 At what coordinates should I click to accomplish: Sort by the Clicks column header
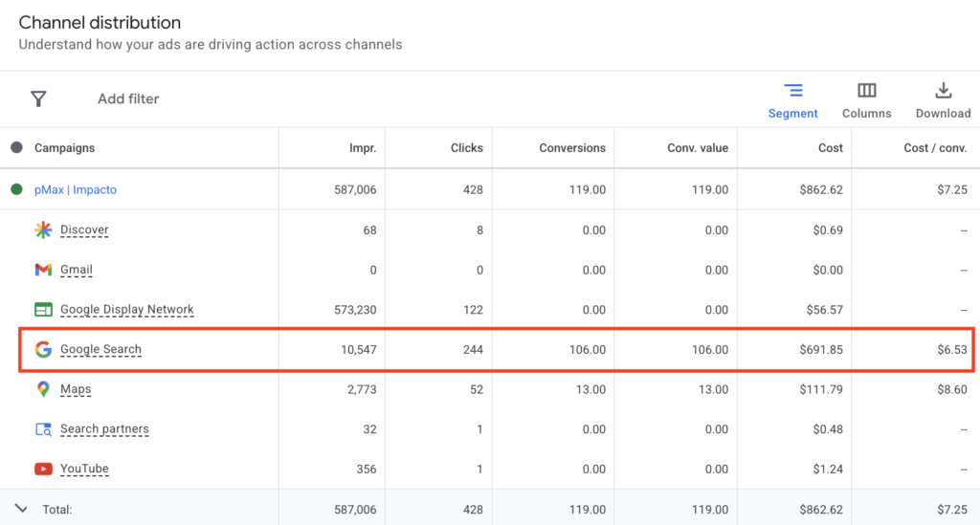point(467,148)
